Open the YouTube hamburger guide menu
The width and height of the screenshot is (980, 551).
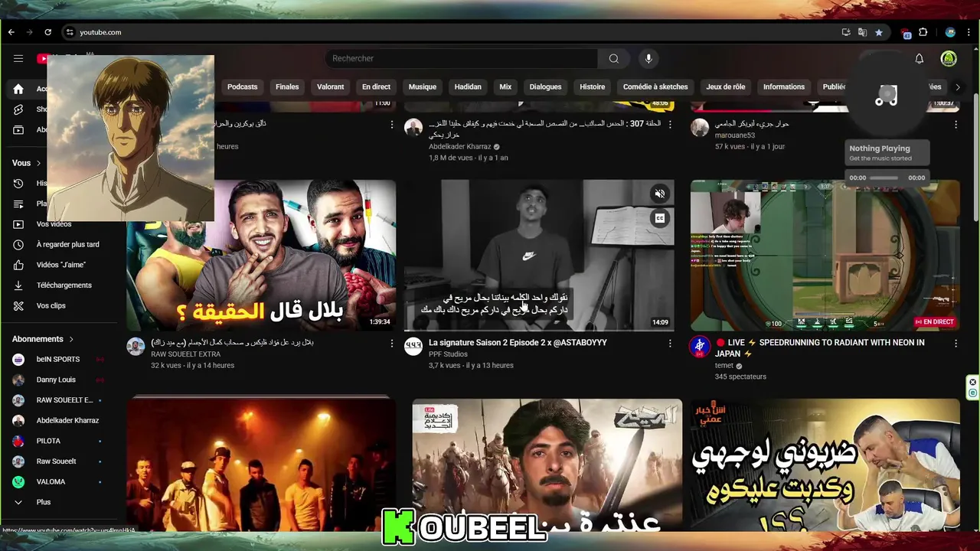(x=18, y=58)
